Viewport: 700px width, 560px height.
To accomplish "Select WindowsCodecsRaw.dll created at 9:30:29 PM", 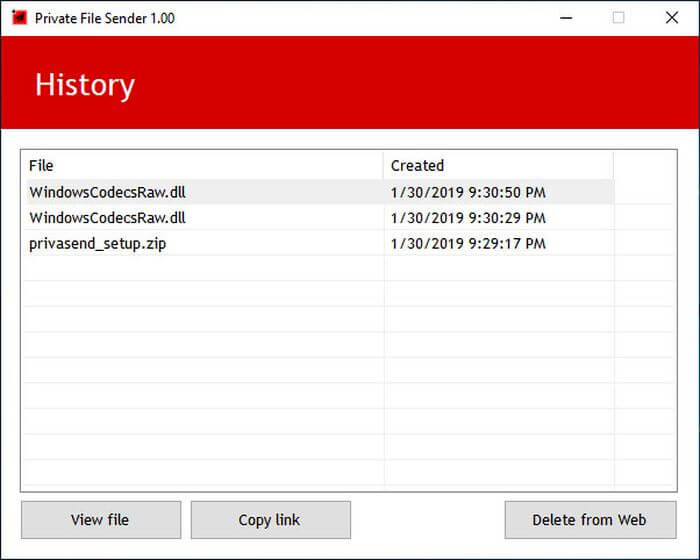I will point(320,217).
